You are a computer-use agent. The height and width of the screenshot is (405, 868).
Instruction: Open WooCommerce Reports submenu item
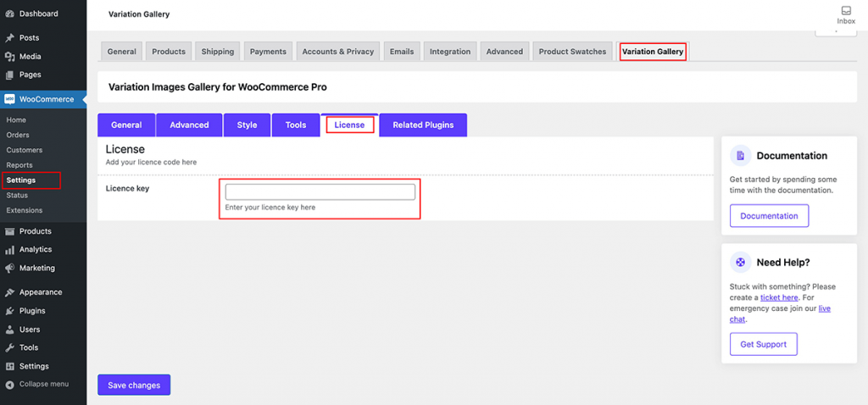pos(19,165)
